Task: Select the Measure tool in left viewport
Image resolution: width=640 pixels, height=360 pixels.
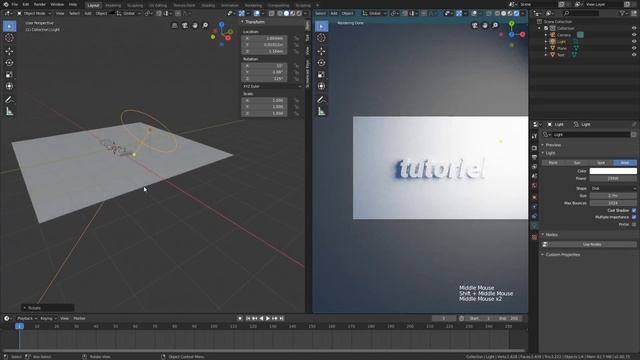Action: point(9,111)
